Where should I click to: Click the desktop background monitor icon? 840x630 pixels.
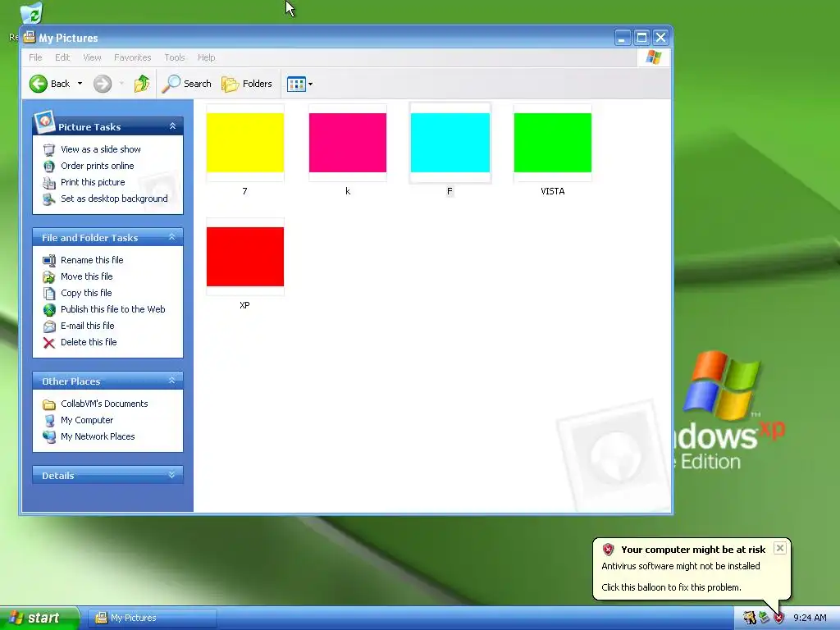[48, 199]
